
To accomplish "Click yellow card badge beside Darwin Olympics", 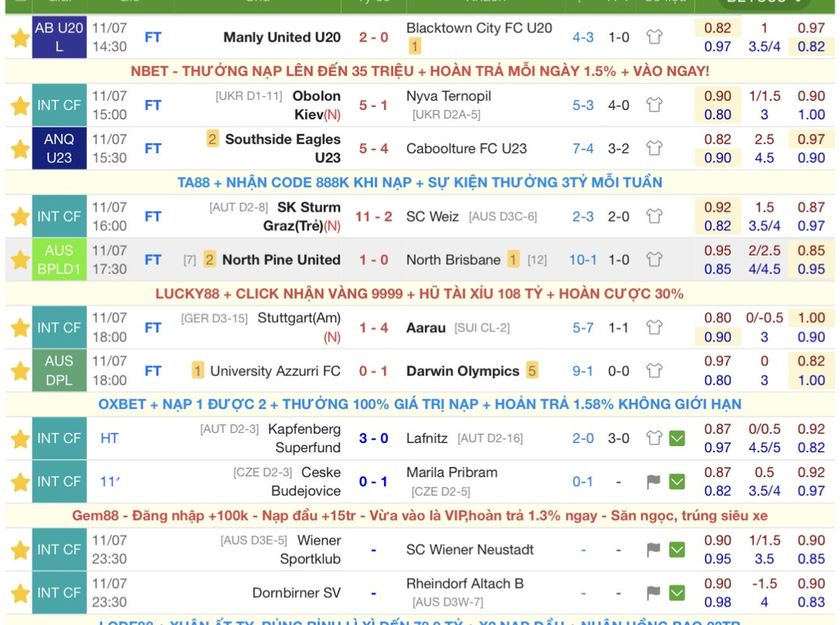I will (x=532, y=370).
